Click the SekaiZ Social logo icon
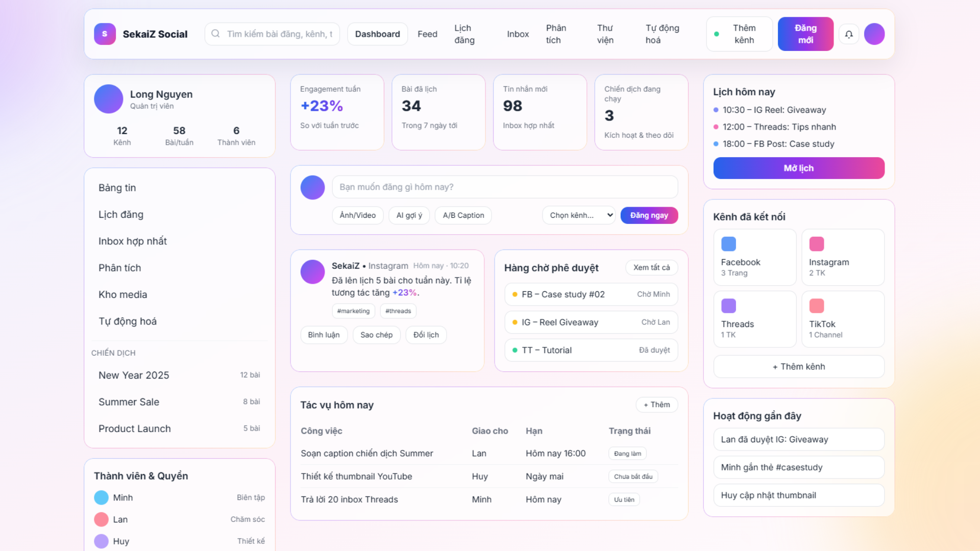 coord(105,34)
